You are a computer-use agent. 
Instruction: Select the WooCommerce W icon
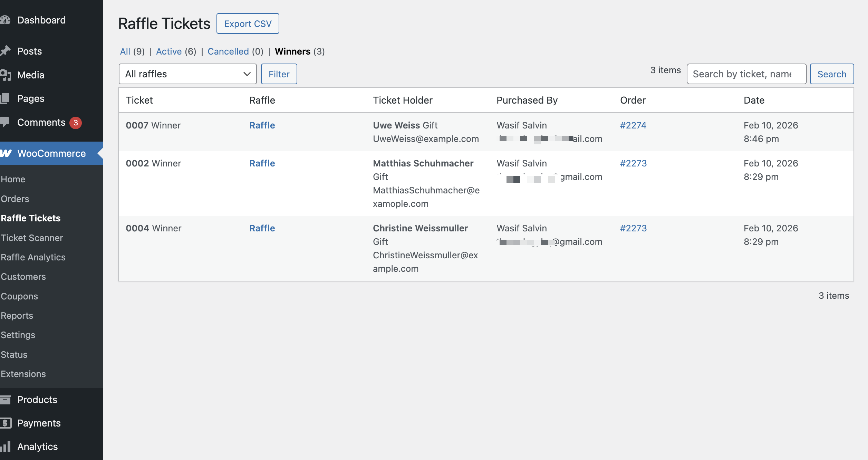click(x=7, y=153)
